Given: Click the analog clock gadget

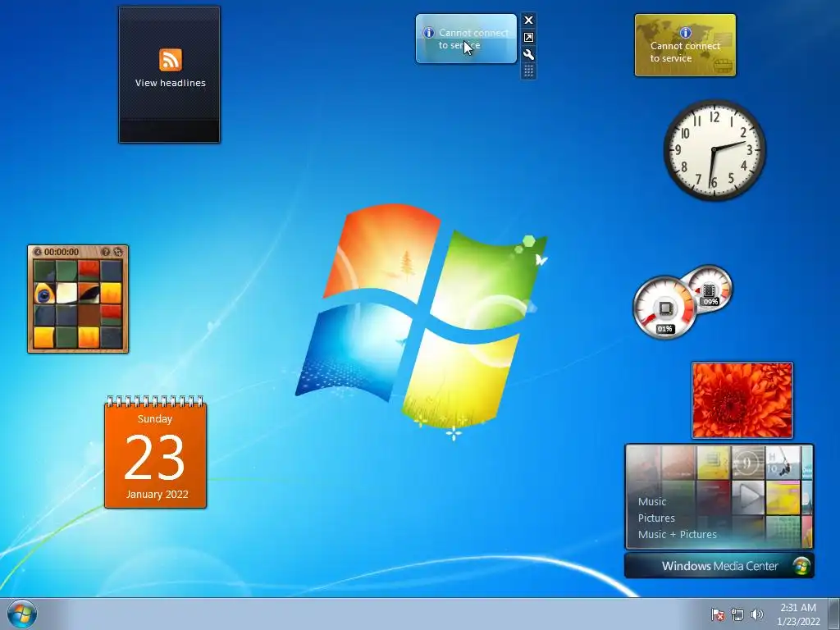Looking at the screenshot, I should point(714,150).
